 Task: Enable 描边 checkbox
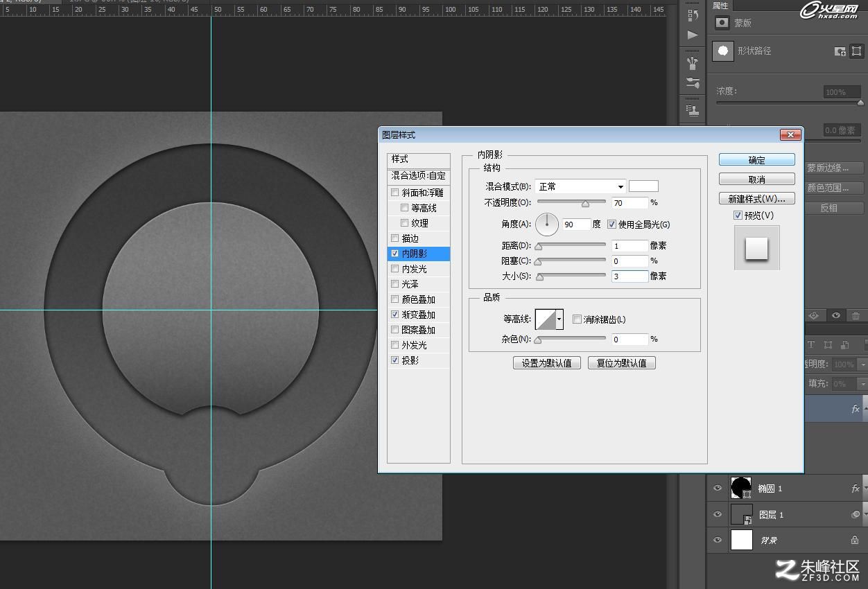tap(395, 238)
